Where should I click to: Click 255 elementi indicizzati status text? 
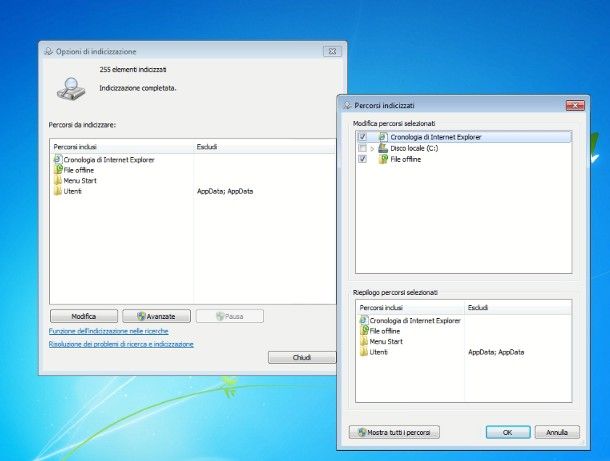133,69
